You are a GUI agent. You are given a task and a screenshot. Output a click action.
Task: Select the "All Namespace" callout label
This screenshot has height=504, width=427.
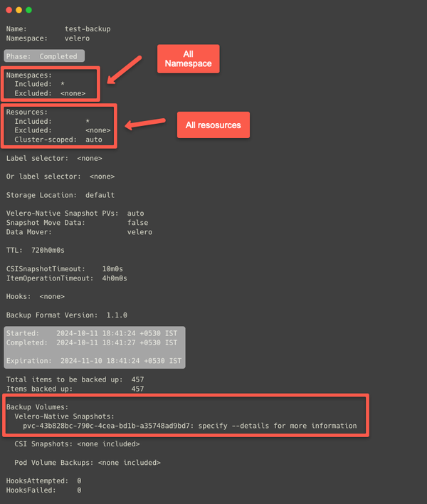(189, 59)
